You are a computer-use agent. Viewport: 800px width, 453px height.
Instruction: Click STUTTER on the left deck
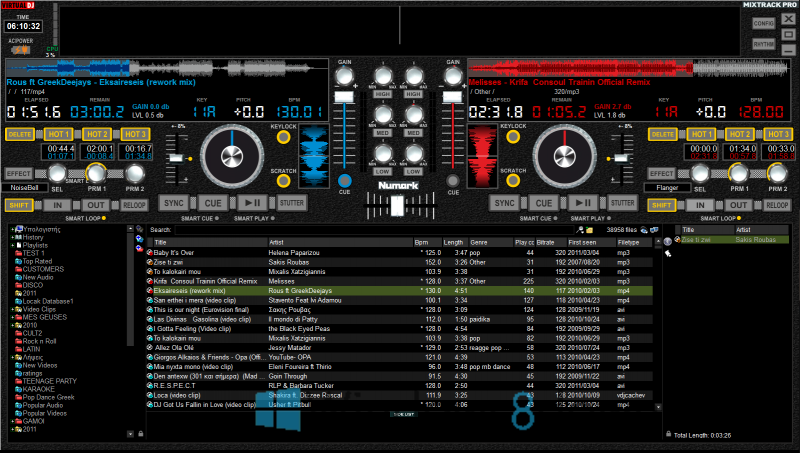pos(292,203)
